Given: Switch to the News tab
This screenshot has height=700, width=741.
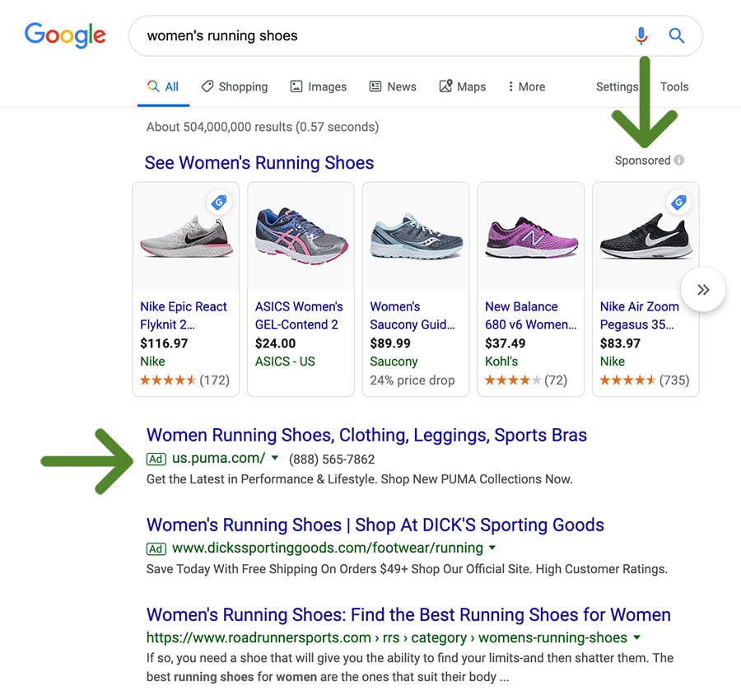Looking at the screenshot, I should click(x=393, y=86).
